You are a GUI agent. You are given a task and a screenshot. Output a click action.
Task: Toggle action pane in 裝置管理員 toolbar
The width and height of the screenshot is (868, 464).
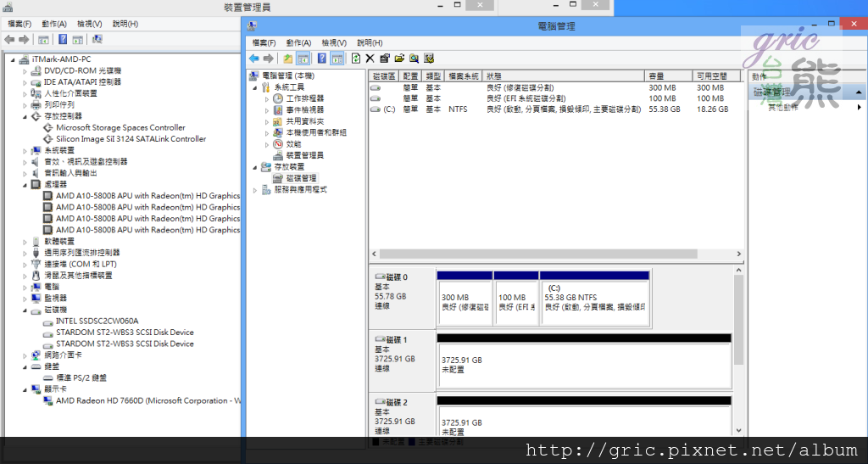[x=77, y=39]
